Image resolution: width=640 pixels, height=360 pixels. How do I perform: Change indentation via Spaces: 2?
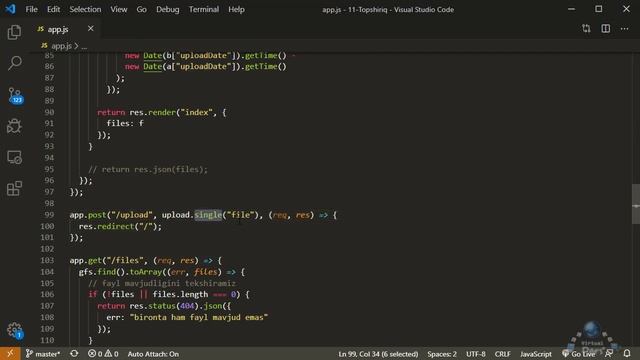[442, 354]
